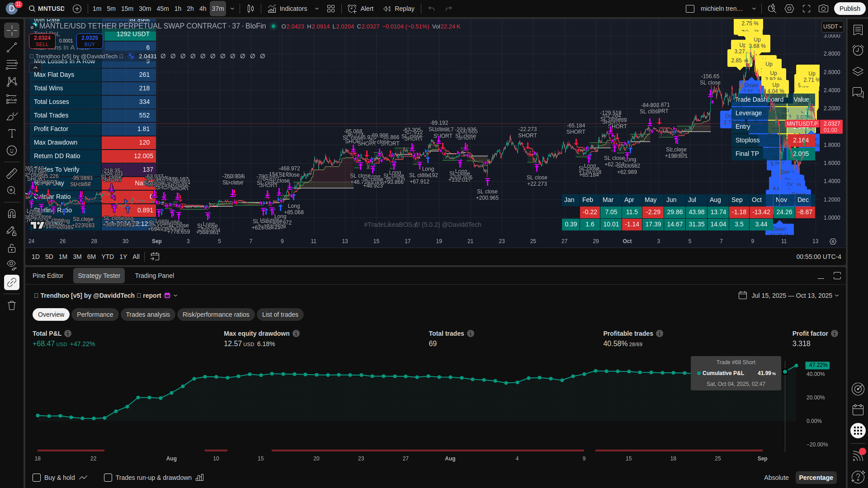Toggle the layout name checkbox
The width and height of the screenshot is (868, 488).
690,9
